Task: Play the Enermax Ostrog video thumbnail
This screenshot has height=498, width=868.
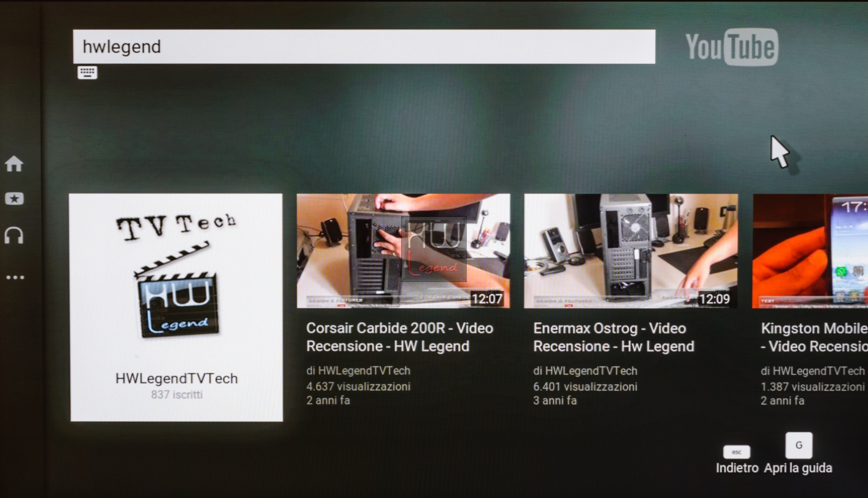Action: pos(631,251)
